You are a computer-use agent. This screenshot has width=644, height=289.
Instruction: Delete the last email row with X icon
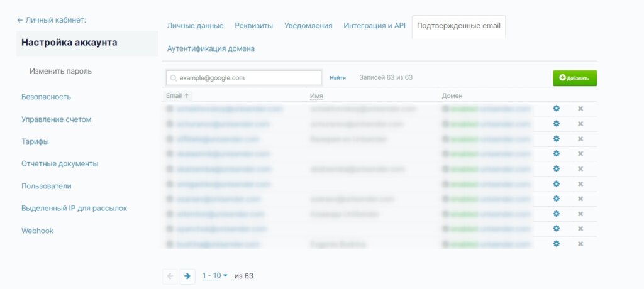[x=580, y=244]
